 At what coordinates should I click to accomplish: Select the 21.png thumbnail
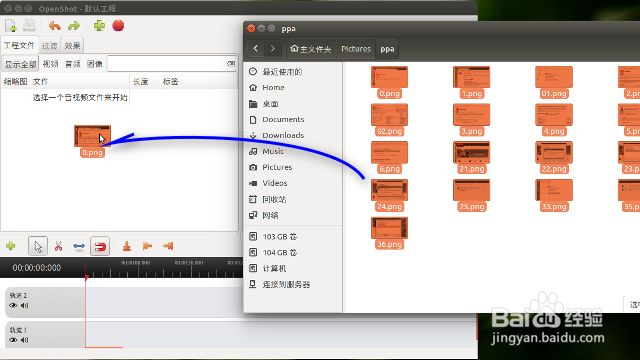[471, 152]
